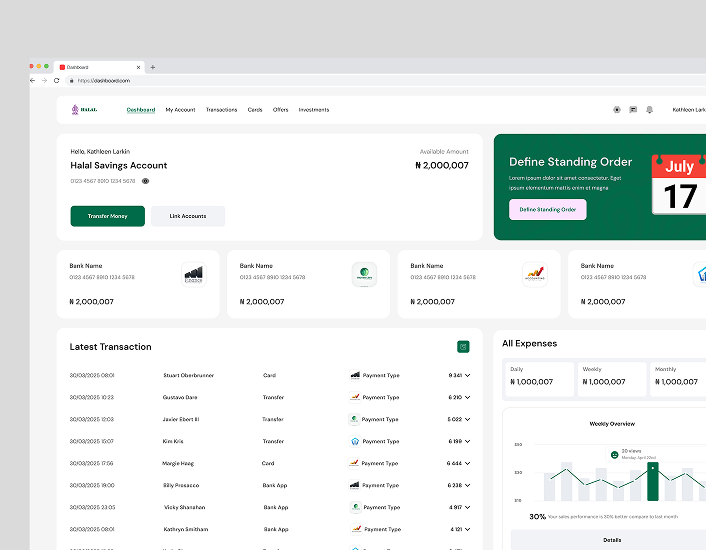Click the black bar-chart bank logo on first bank card
Screen dimensions: 706x550
[x=194, y=274]
